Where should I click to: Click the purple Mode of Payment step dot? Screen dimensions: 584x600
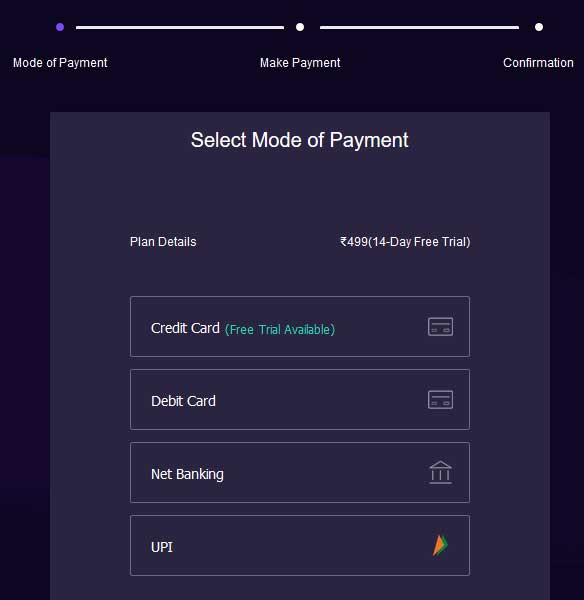(x=60, y=27)
